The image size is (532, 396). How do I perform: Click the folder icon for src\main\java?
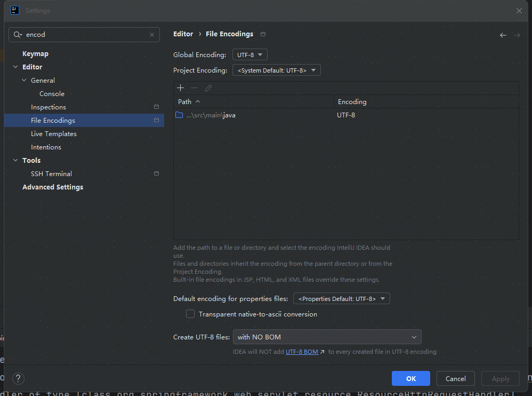pyautogui.click(x=179, y=115)
